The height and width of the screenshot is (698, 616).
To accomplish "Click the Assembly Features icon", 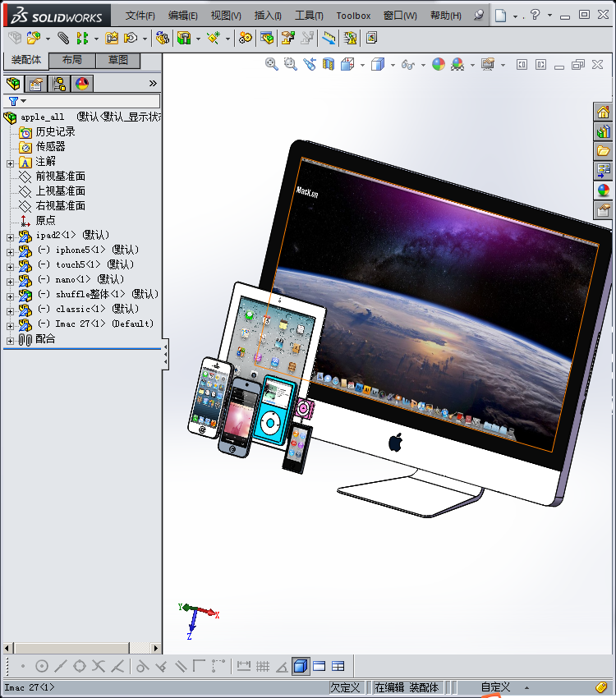I will (184, 39).
